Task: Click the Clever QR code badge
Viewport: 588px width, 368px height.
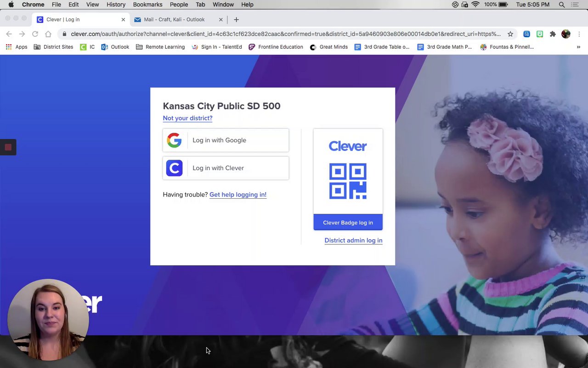Action: pos(348,181)
